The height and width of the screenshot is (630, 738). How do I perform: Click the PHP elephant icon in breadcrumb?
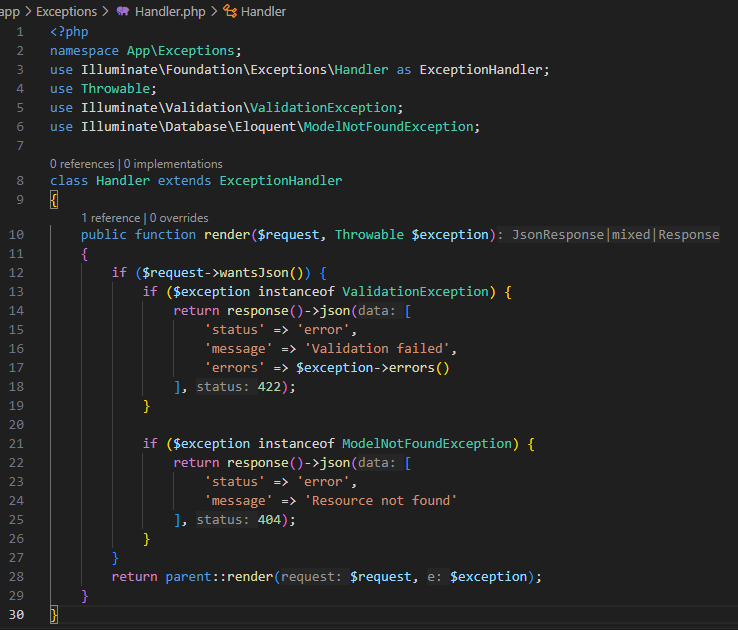(123, 12)
